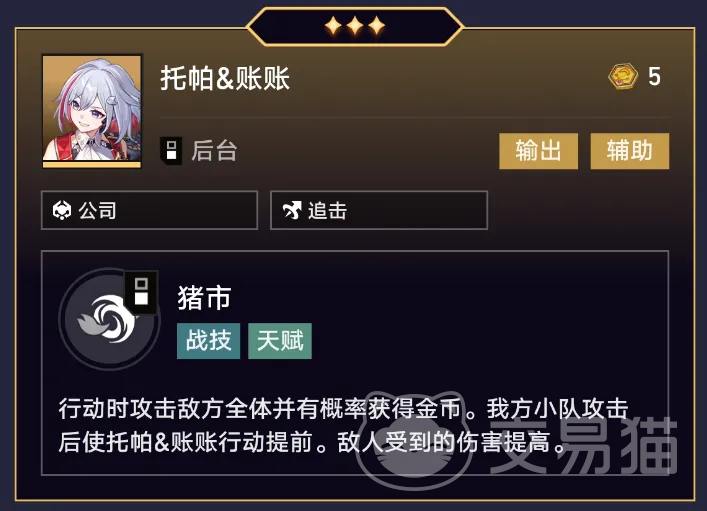Click the cost number 5

[x=654, y=76]
